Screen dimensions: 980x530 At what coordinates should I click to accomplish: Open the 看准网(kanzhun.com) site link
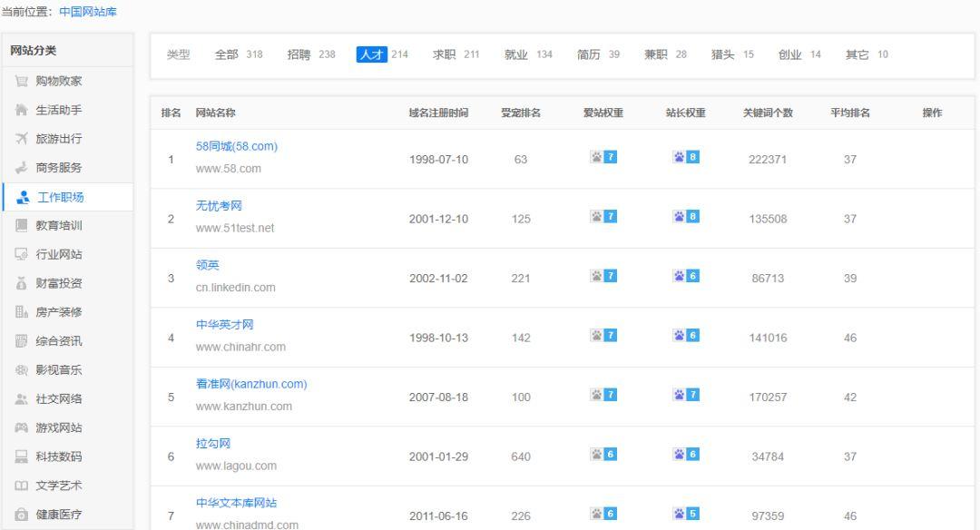pos(251,384)
